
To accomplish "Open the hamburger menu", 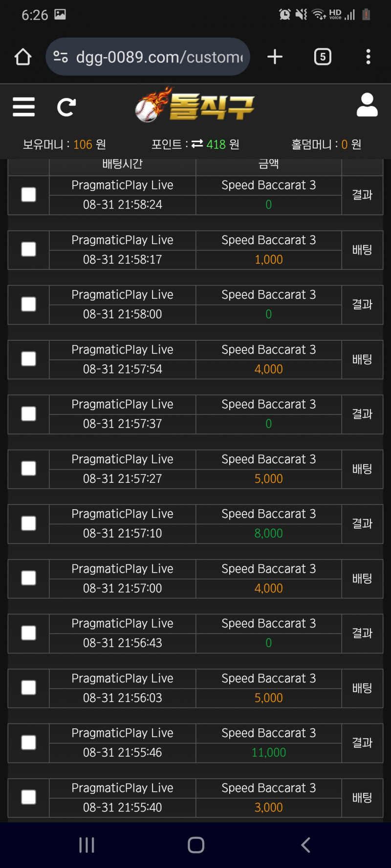I will pyautogui.click(x=23, y=106).
